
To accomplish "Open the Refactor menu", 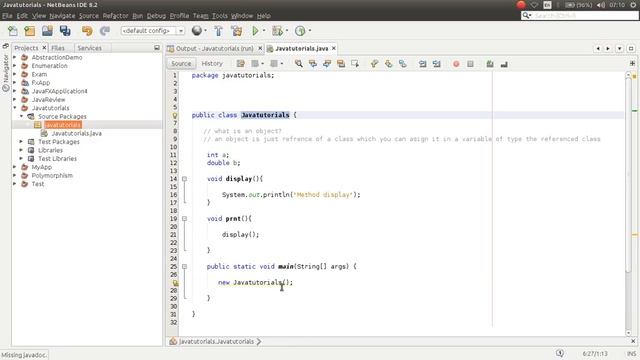I will (116, 16).
